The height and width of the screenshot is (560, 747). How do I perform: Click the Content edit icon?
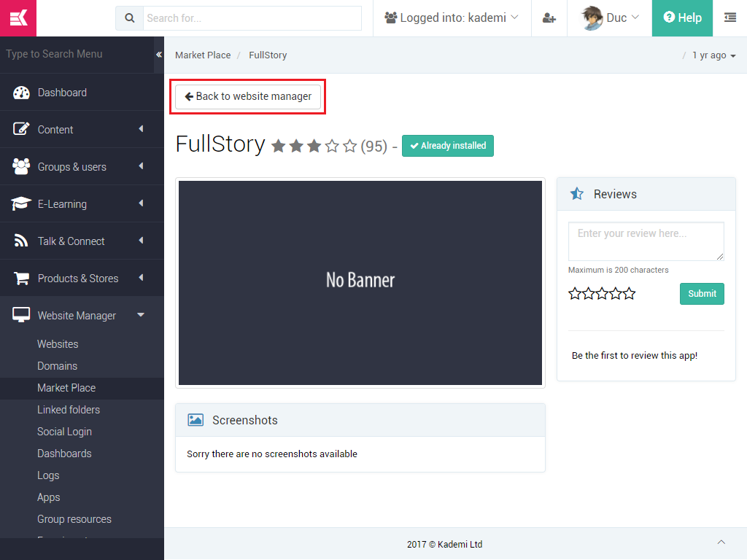click(21, 129)
